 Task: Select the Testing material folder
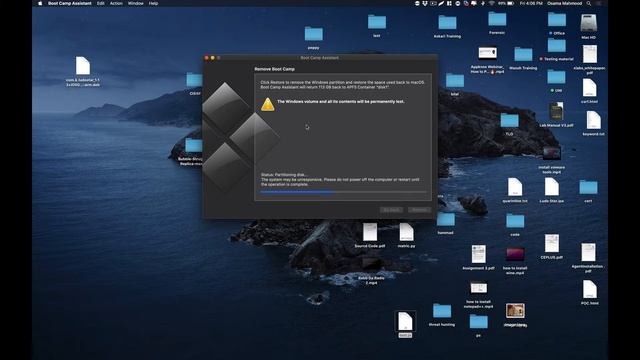557,45
